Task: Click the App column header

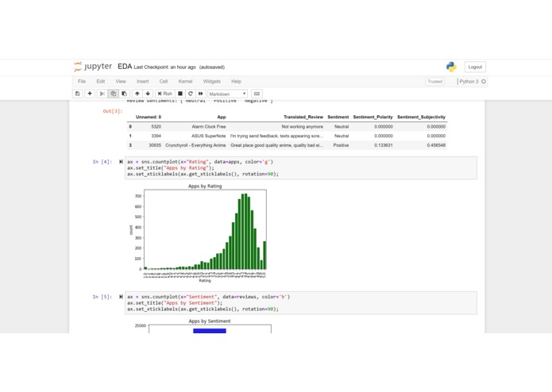Action: 222,117
